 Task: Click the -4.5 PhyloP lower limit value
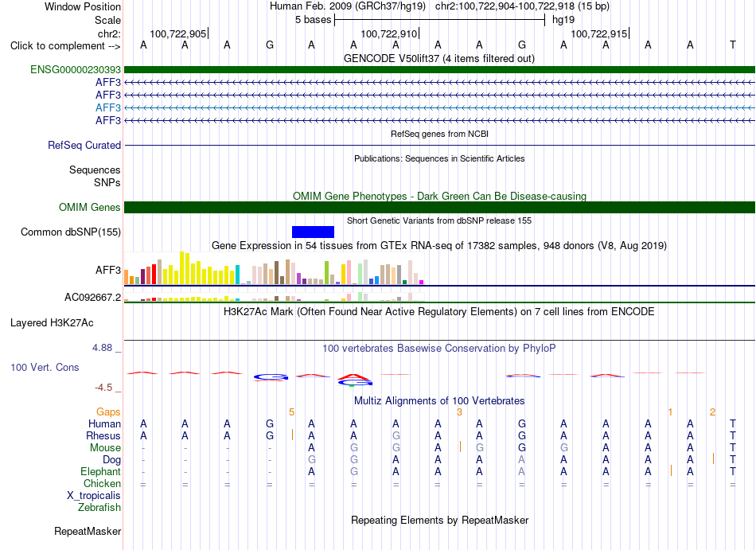pyautogui.click(x=103, y=388)
